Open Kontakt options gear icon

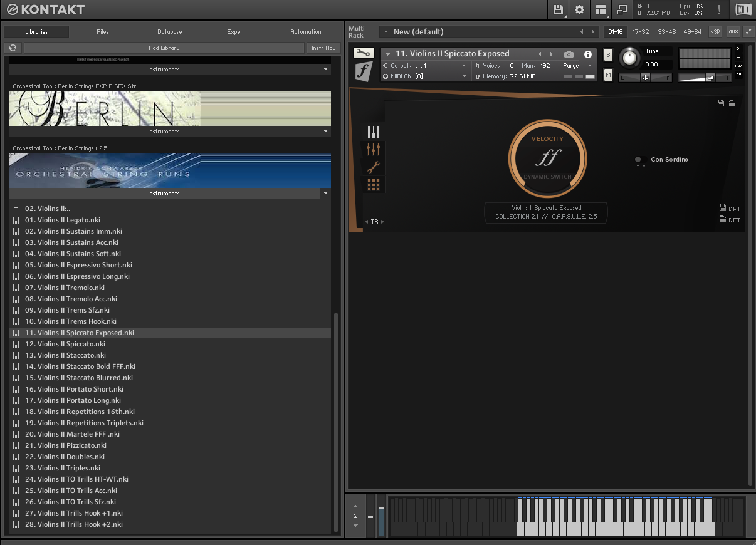[579, 9]
